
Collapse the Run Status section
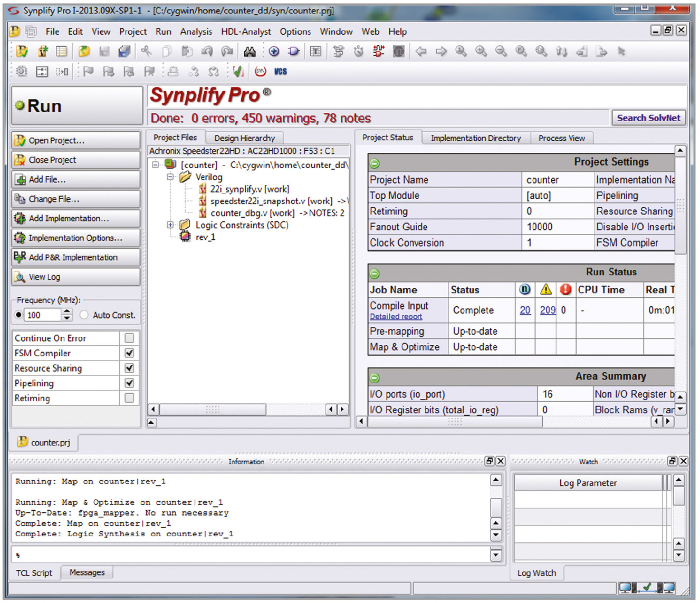coord(375,274)
